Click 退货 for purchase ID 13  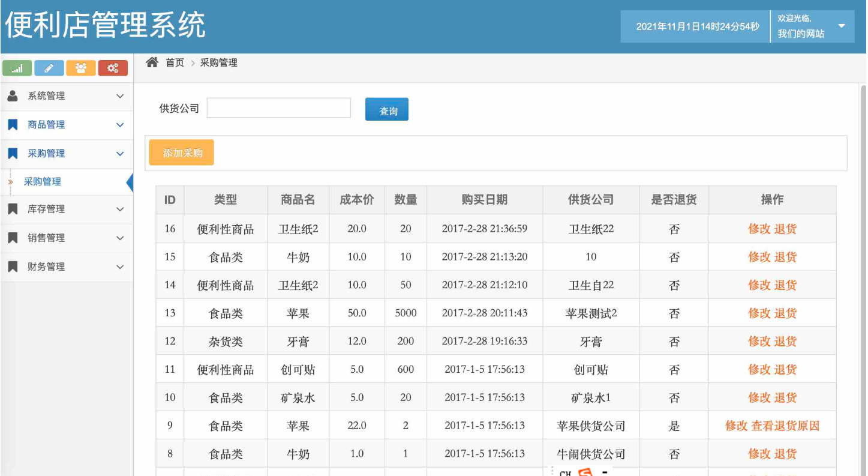pos(785,313)
